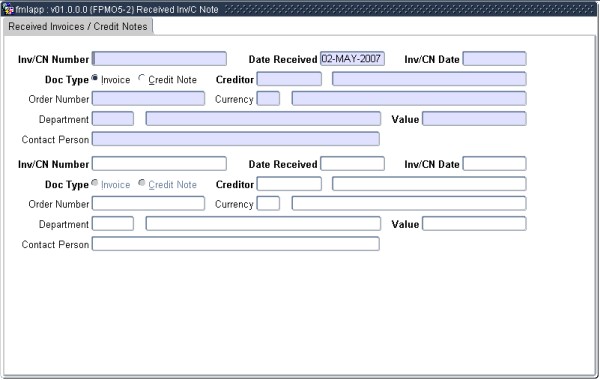600x380 pixels.
Task: Click the Date Received field showing 02-MAY-2007
Action: [x=352, y=59]
